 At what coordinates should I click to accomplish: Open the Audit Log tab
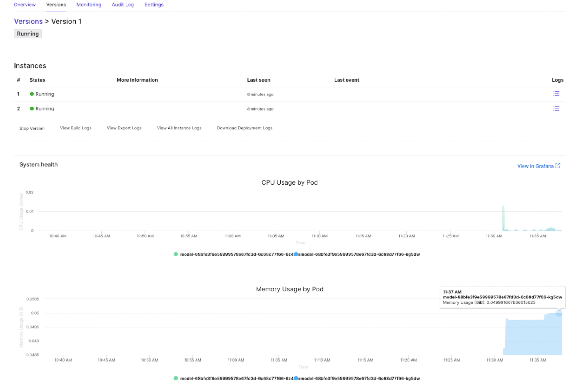pyautogui.click(x=122, y=5)
